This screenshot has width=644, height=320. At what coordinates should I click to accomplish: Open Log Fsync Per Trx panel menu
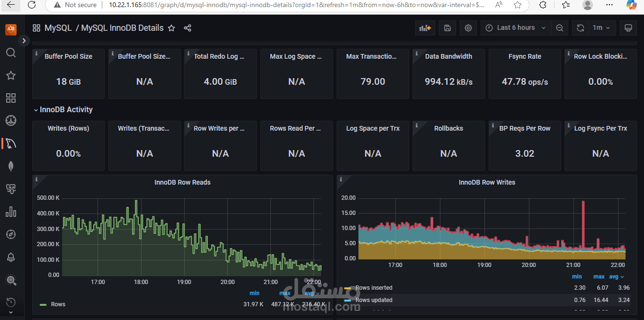(x=600, y=128)
